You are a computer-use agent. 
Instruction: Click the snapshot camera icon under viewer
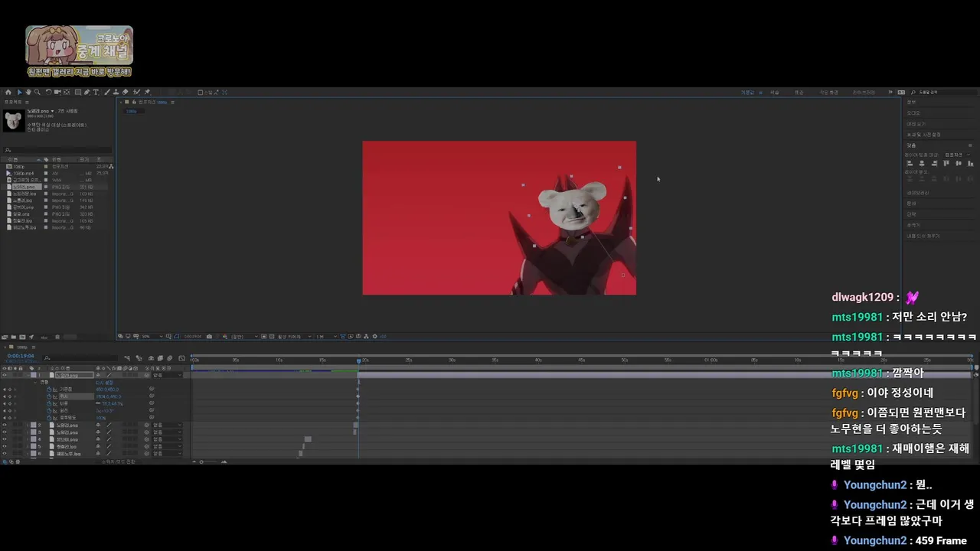(209, 336)
